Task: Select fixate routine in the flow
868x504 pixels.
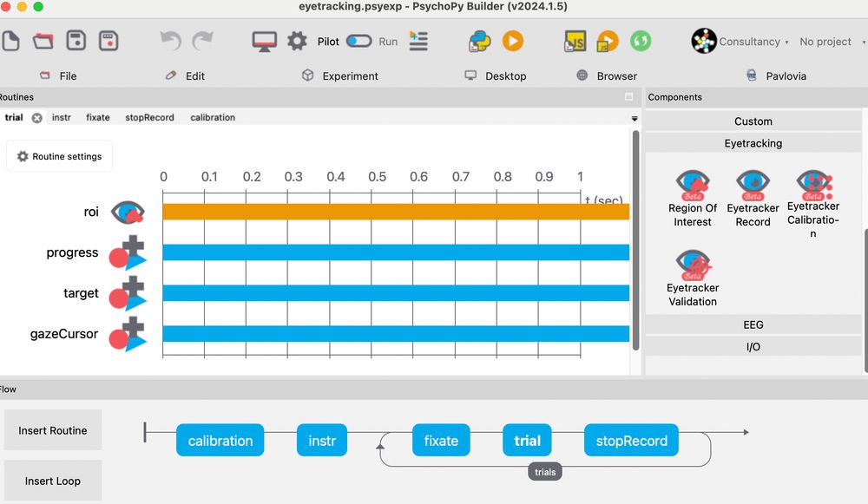Action: (441, 441)
